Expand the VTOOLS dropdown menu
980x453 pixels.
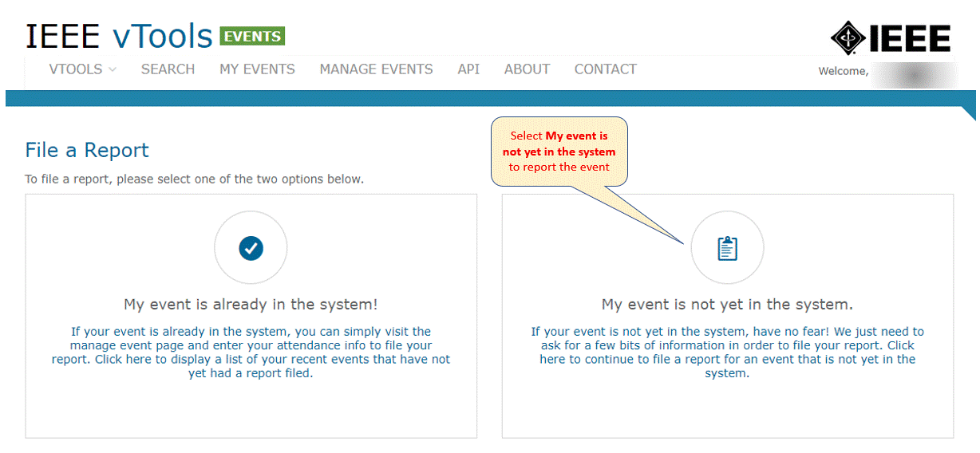pos(83,69)
